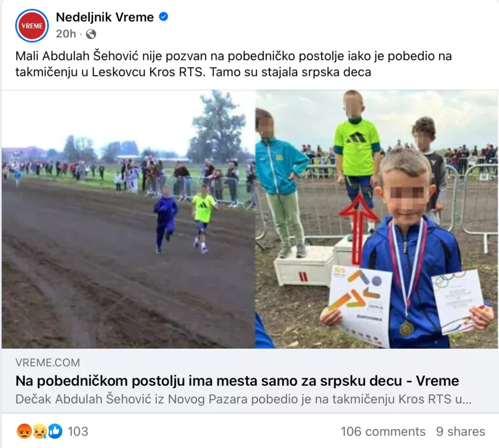Click the VREME.COM source domain label
This screenshot has height=448, width=499.
48,362
